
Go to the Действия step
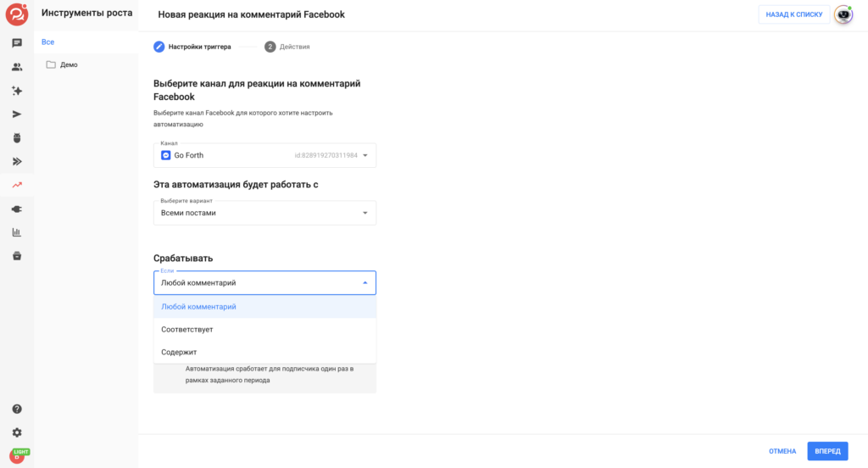click(x=287, y=47)
